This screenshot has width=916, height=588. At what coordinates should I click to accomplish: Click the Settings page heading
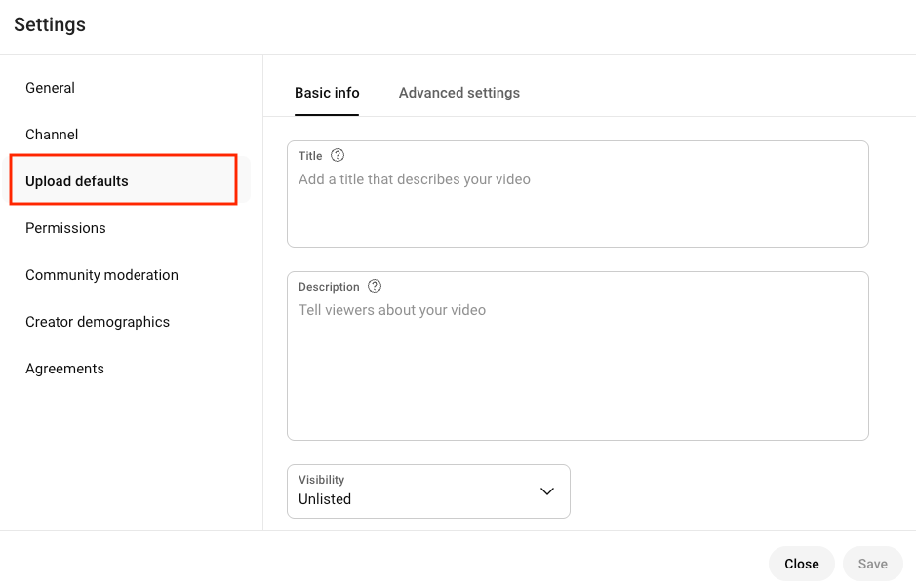coord(49,24)
